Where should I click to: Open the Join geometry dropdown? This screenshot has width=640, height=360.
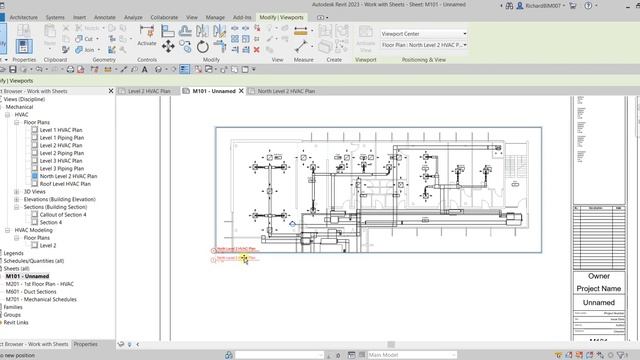tap(98, 50)
